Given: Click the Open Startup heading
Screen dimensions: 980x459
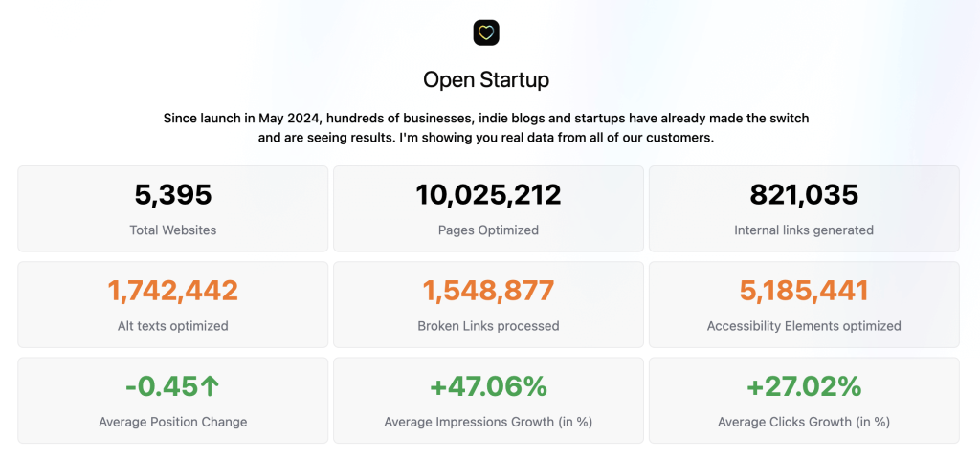Looking at the screenshot, I should pos(486,80).
